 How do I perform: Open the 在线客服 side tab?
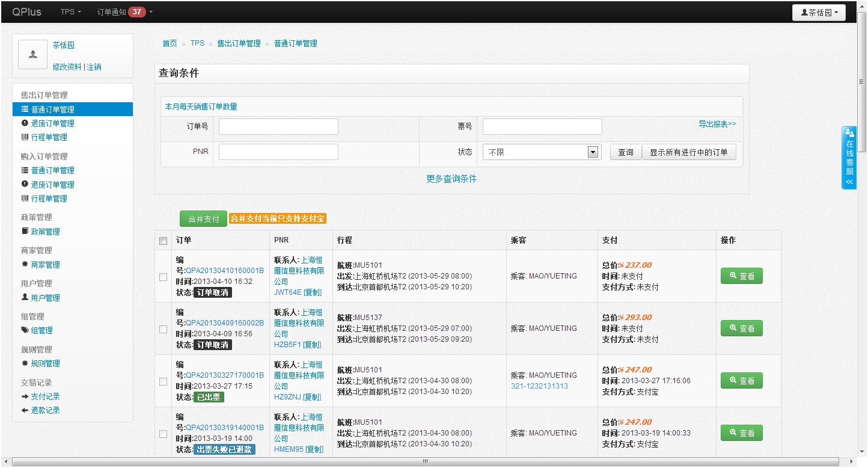point(849,158)
